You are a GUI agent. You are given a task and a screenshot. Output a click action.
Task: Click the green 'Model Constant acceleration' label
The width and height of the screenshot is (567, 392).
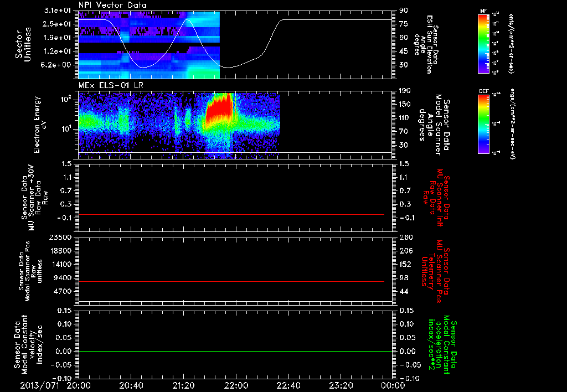pyautogui.click(x=443, y=344)
